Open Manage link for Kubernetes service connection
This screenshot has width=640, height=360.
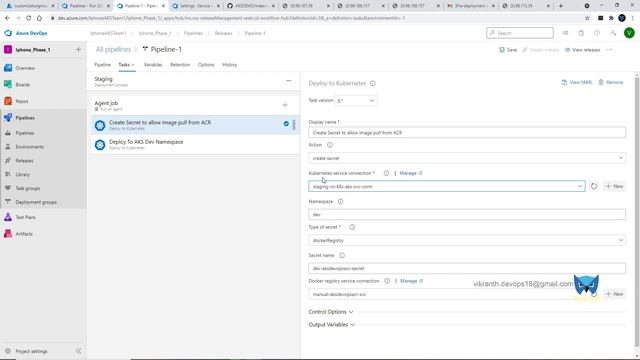point(411,173)
